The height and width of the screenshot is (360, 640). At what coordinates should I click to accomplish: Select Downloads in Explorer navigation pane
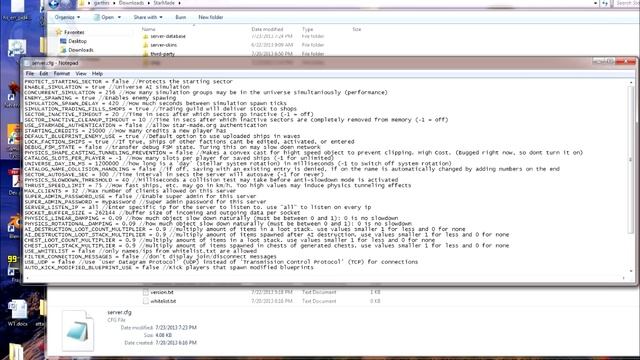point(81,50)
